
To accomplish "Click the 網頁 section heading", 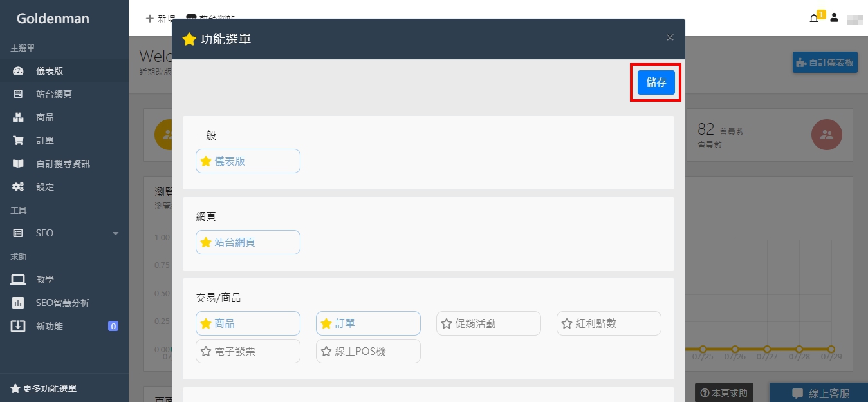I will (x=206, y=216).
